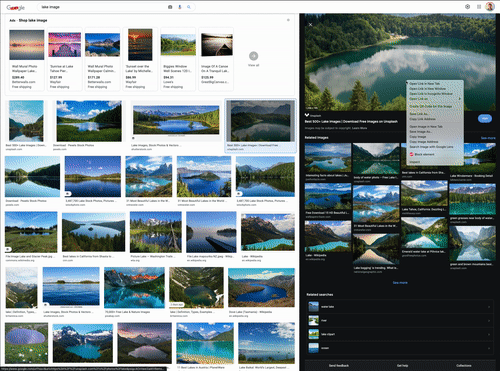This screenshot has width=500, height=371.
Task: Open the Sunset over the Lake ad
Action: (140, 59)
